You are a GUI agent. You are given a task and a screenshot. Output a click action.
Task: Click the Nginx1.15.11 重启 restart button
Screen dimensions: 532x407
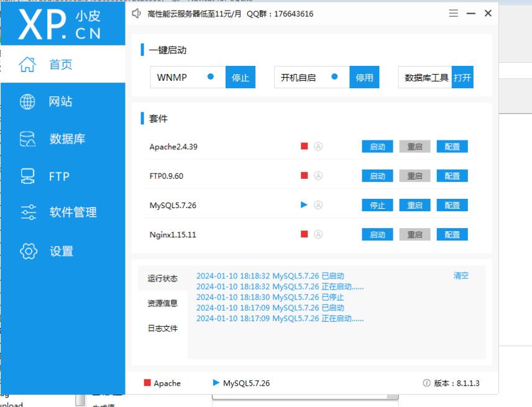click(415, 234)
